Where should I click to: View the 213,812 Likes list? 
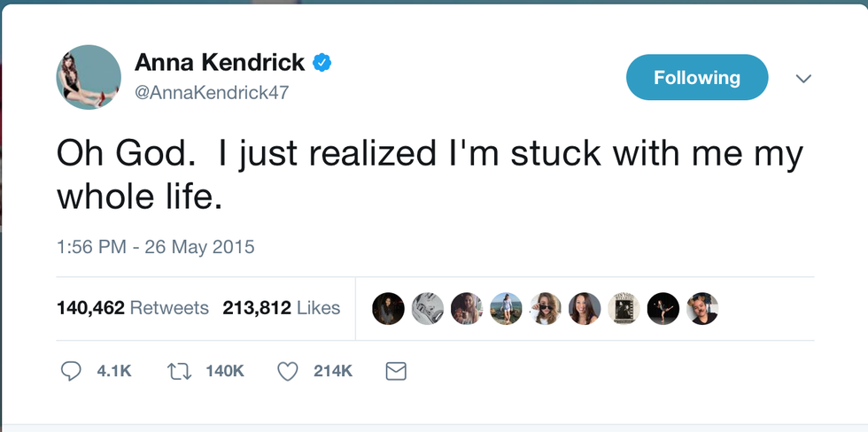pos(282,308)
